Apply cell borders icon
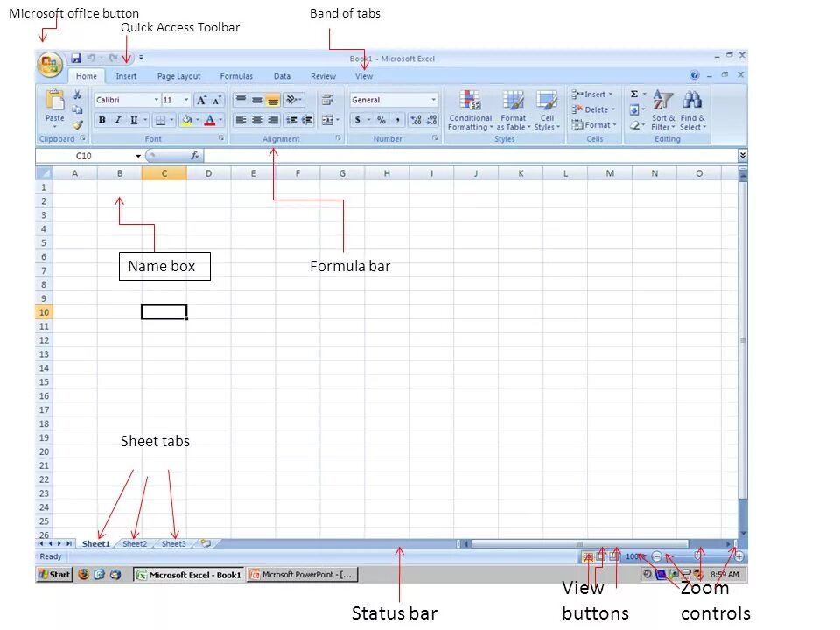This screenshot has height=630, width=840. click(159, 120)
